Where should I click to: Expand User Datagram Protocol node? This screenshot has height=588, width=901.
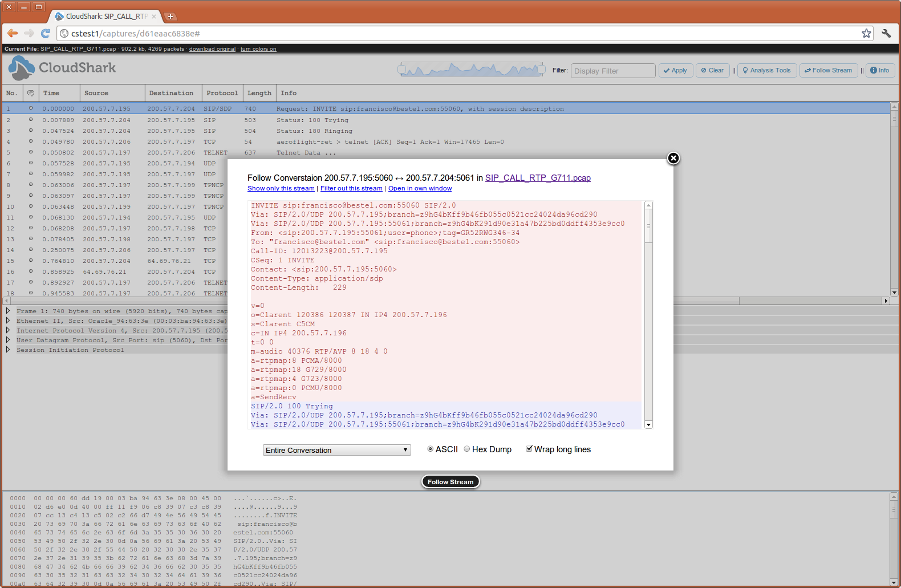(8, 340)
